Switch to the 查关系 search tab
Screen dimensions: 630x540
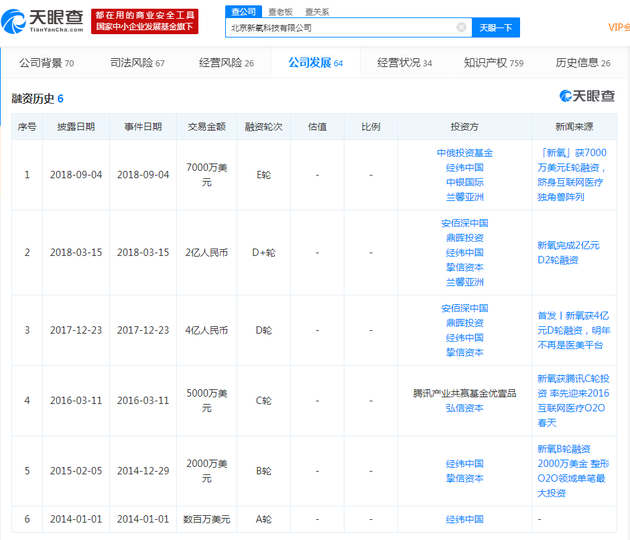(x=317, y=11)
